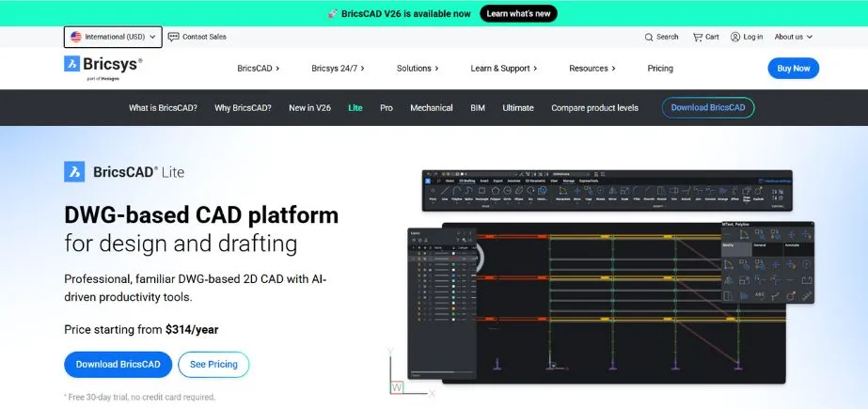
Task: Select the Point tool in the ribbon image
Action: [433, 193]
